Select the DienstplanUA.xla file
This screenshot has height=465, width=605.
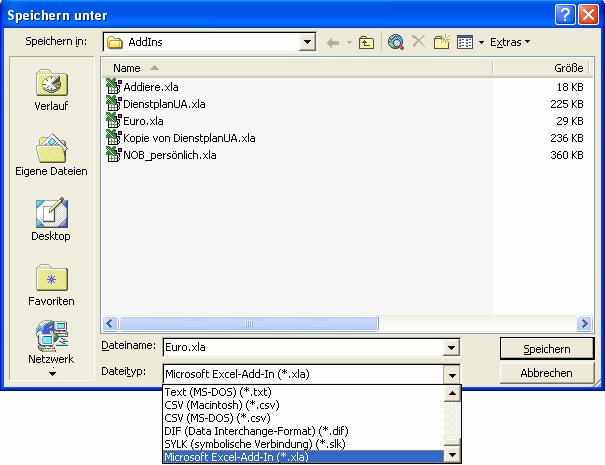click(x=164, y=104)
